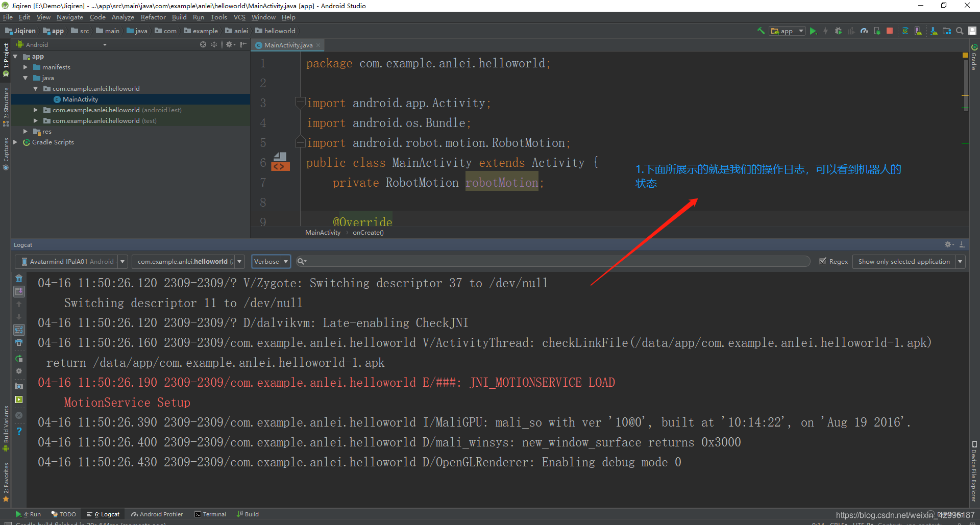This screenshot has height=525, width=980.
Task: Open the Profile app speedometer icon
Action: (x=864, y=31)
